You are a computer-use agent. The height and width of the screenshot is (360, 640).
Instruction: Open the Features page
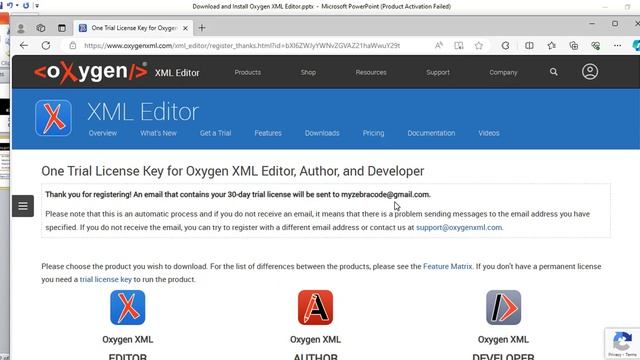(x=268, y=133)
